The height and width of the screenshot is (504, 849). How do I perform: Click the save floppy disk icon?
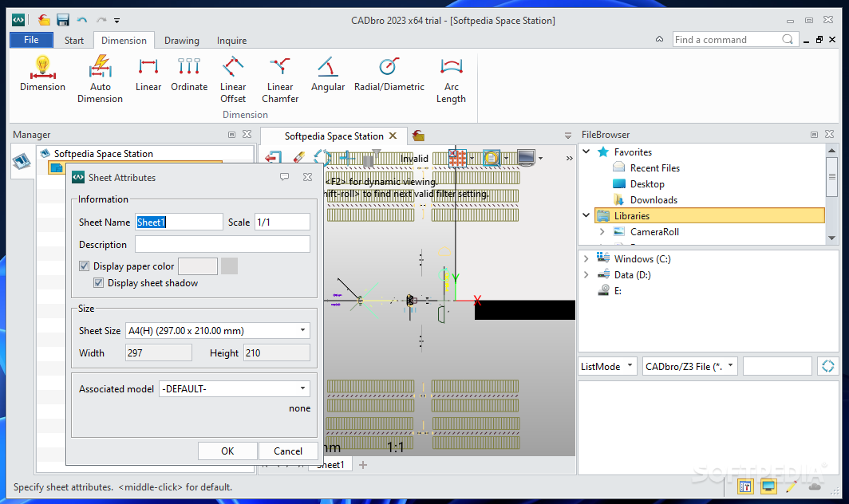pos(63,21)
